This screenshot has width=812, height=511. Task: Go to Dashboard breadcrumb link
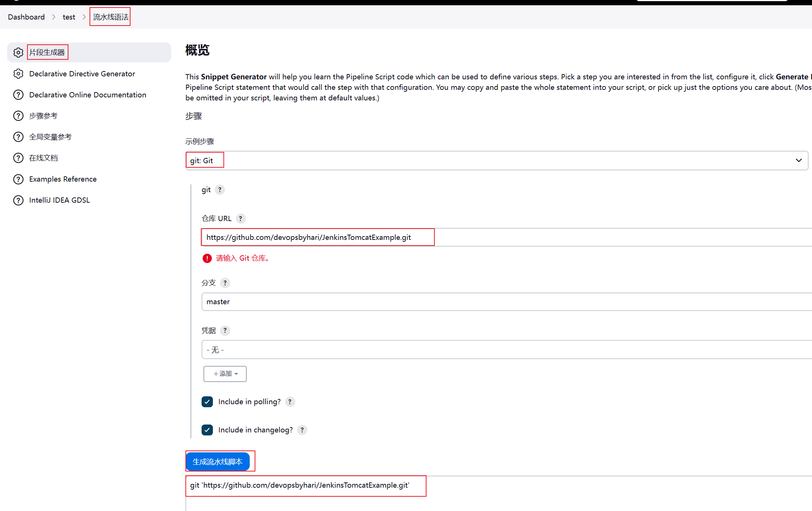[x=26, y=17]
